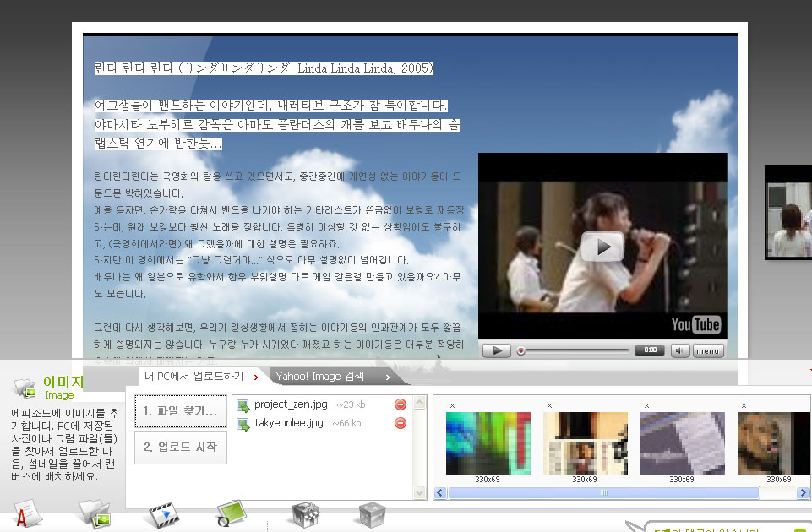Click the 2. 업로드 시작 button
Image resolution: width=812 pixels, height=532 pixels.
180,447
